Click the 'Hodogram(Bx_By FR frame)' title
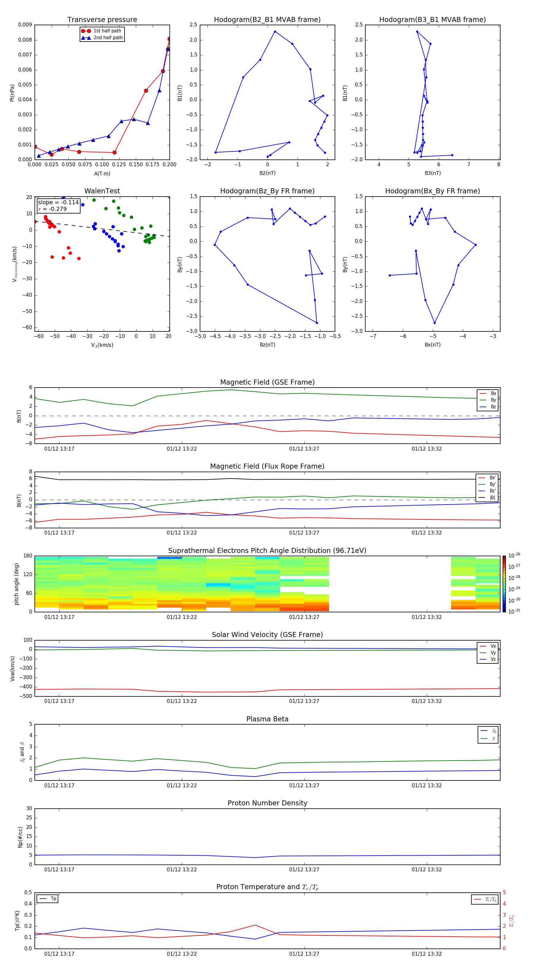This screenshot has width=535, height=980. [x=432, y=191]
